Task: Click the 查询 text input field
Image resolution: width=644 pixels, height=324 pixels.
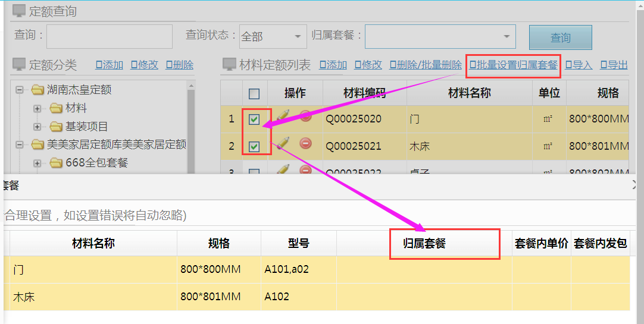Action: (109, 36)
